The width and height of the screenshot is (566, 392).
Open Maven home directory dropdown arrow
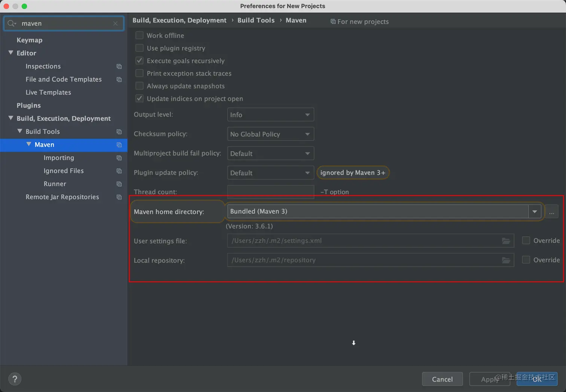coord(535,212)
